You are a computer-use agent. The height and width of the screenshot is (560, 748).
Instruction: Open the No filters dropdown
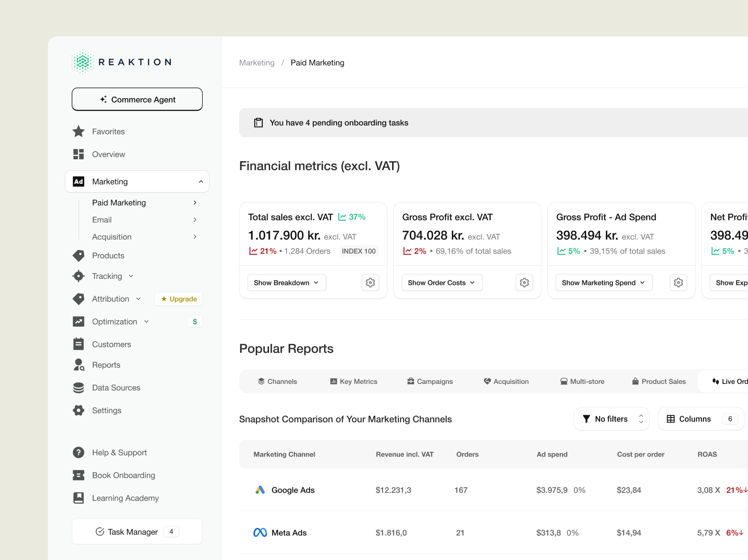[611, 419]
